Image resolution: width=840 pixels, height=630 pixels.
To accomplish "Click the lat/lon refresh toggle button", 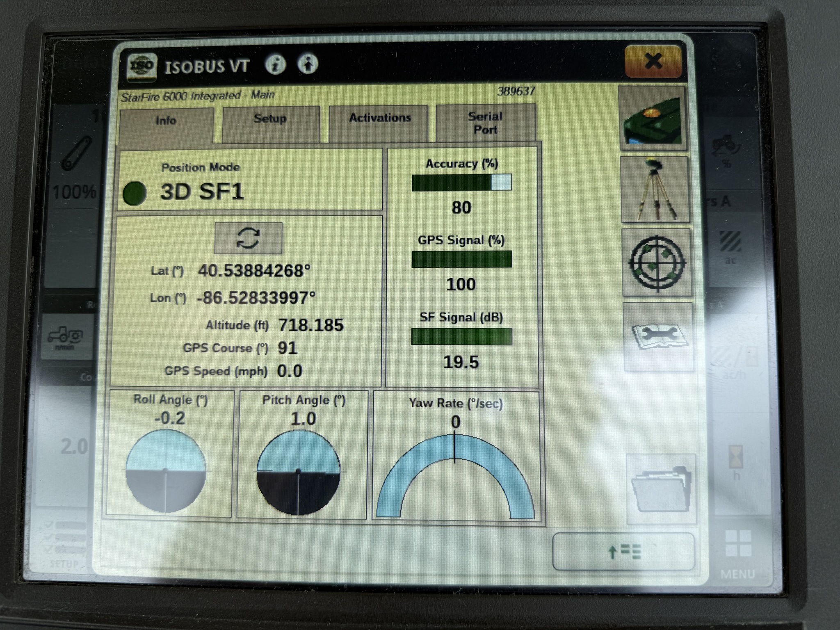I will point(248,238).
